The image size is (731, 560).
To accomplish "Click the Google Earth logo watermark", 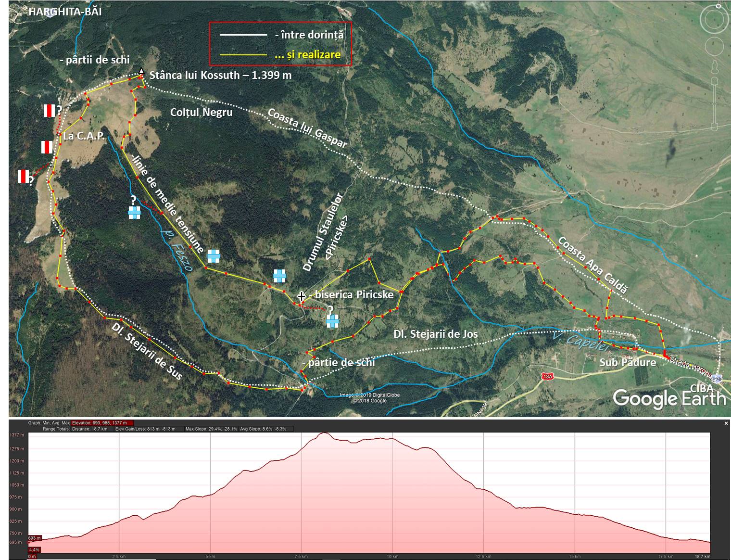I will pyautogui.click(x=668, y=399).
